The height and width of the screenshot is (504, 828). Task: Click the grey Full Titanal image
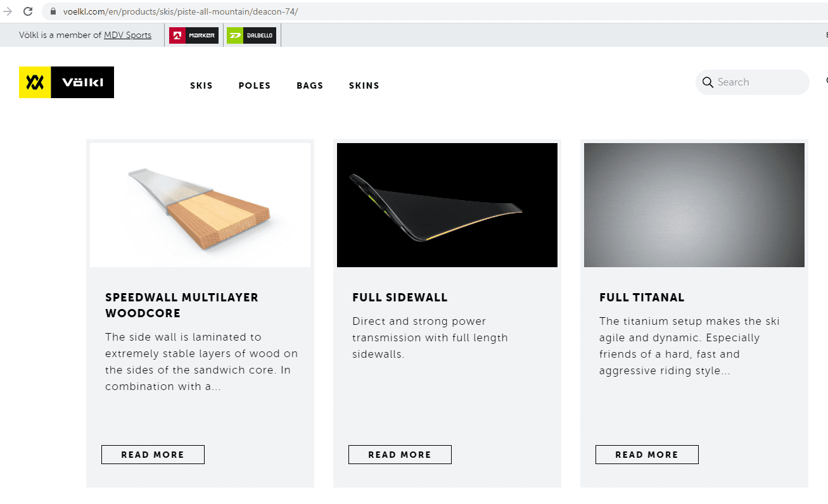pos(694,205)
